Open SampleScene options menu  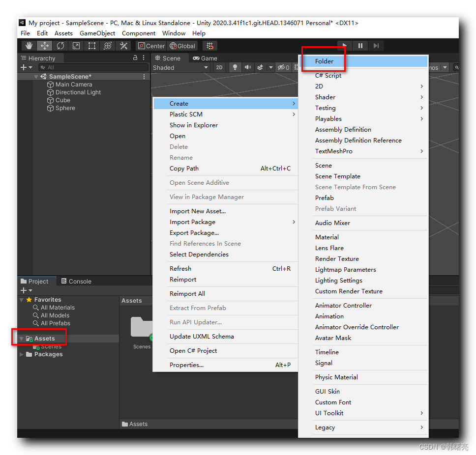coord(144,77)
